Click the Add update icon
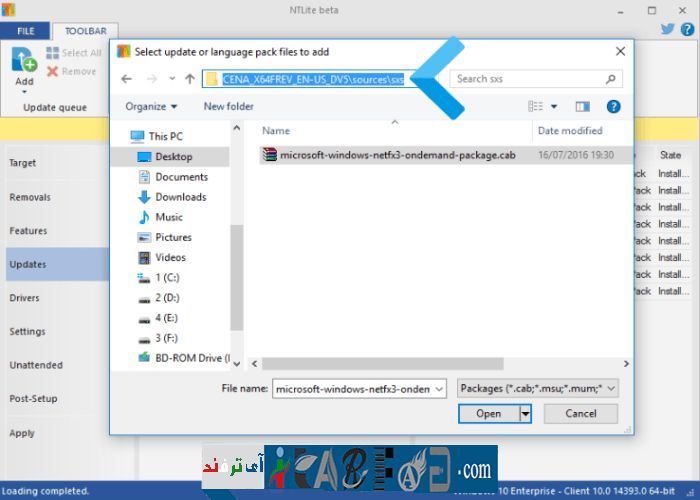The width and height of the screenshot is (700, 500). pos(23,61)
